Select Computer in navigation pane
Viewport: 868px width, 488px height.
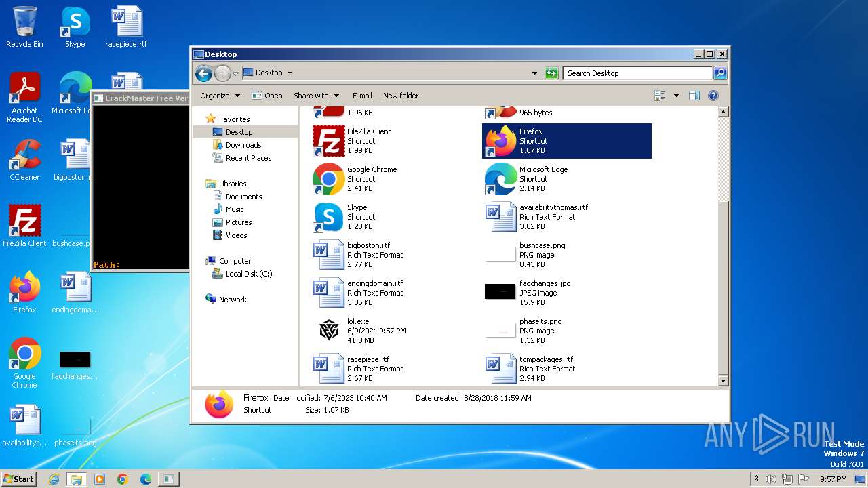coord(229,261)
